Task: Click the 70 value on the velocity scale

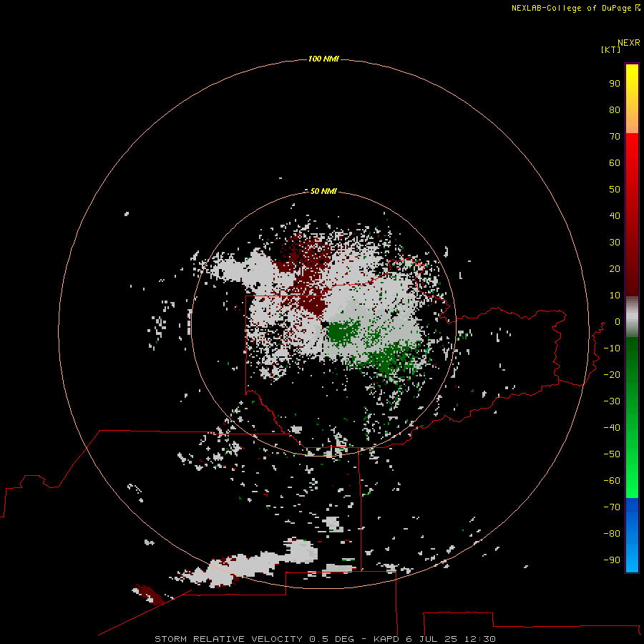Action: (x=615, y=137)
